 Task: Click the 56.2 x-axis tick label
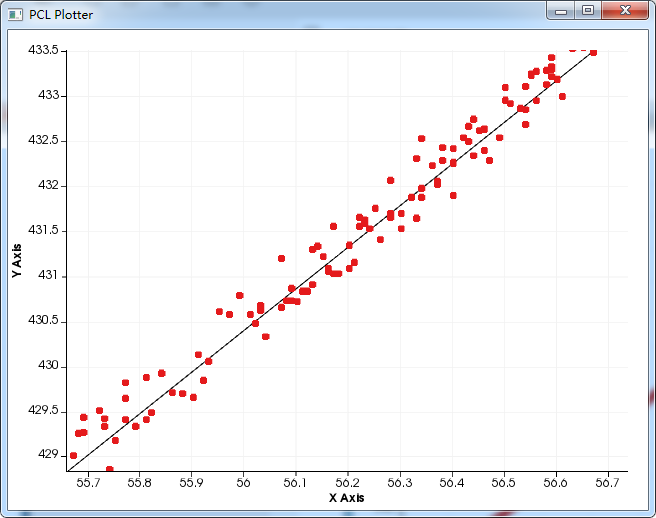coord(348,483)
